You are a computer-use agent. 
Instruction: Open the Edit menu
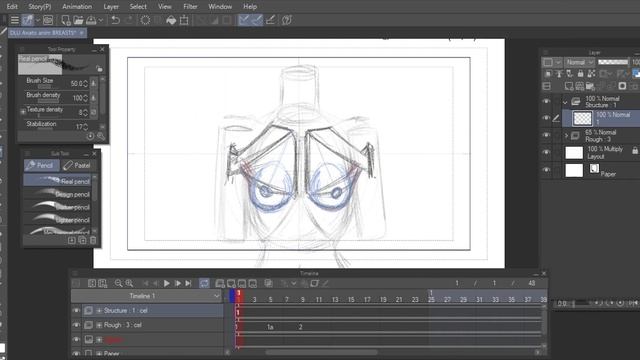pyautogui.click(x=12, y=7)
